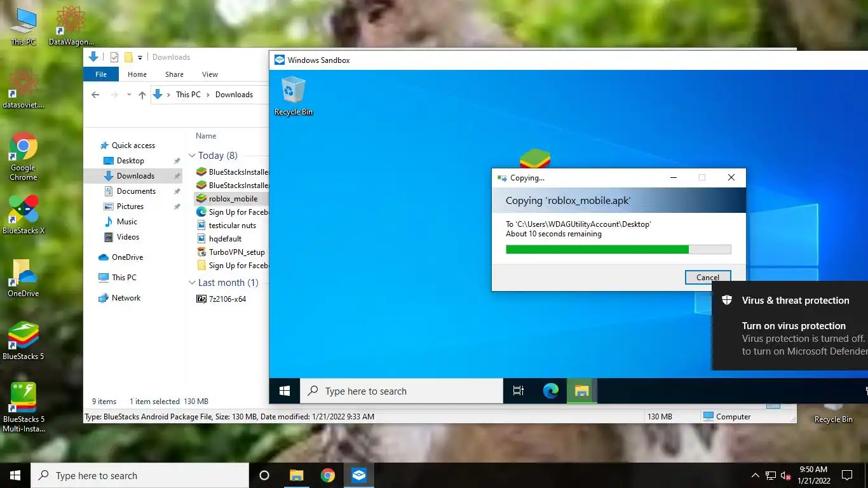Open Sandbox Start menu button
Viewport: 868px width, 488px height.
point(285,391)
